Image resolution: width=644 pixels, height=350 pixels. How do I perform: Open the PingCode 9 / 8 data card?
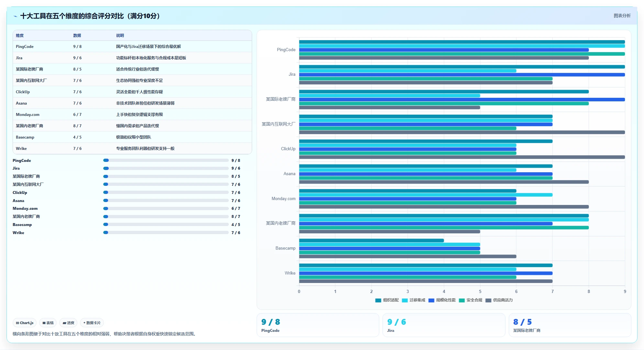point(318,325)
